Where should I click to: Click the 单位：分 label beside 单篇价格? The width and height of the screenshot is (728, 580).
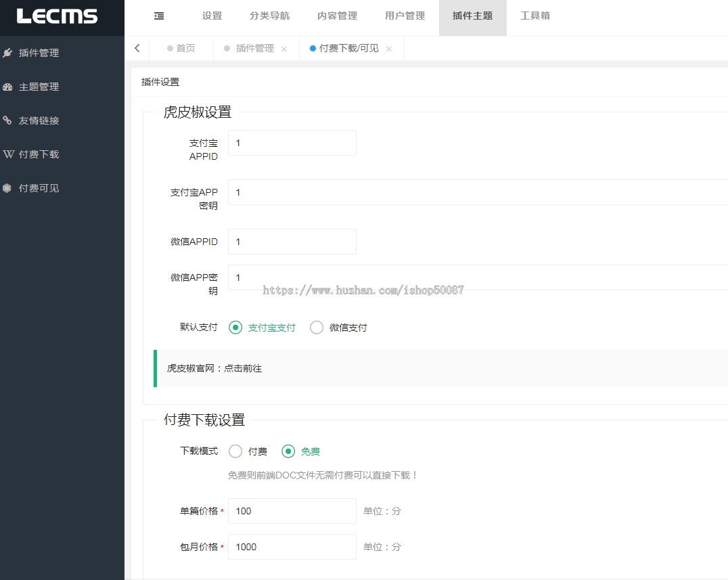382,511
